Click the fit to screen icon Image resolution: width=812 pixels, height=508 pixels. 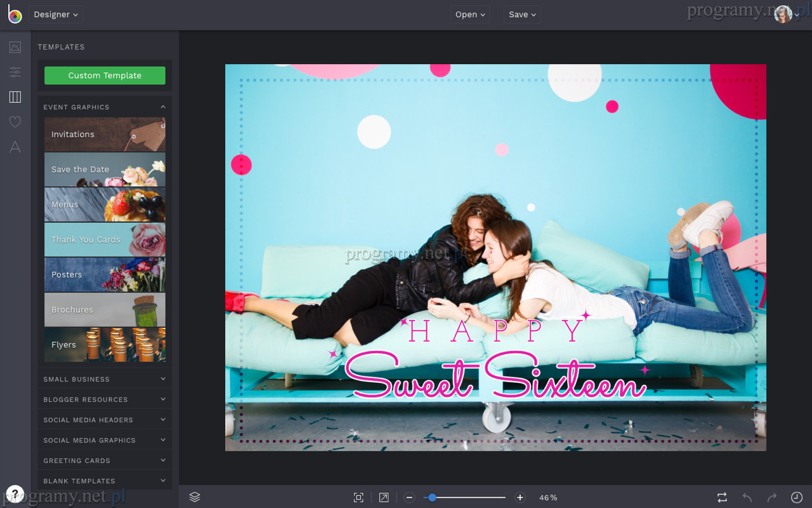358,498
